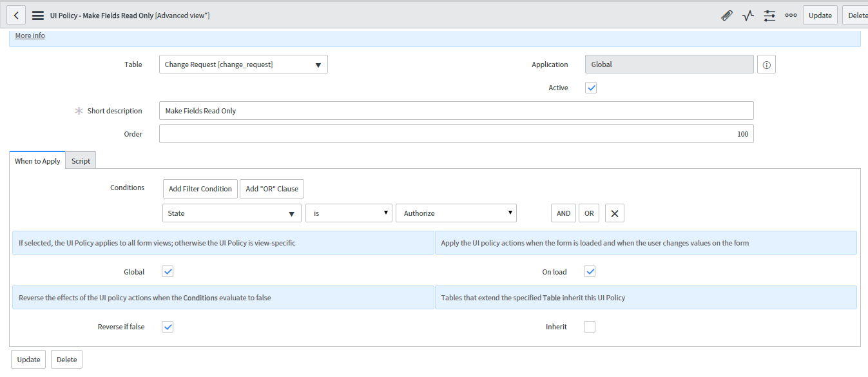This screenshot has width=868, height=377.
Task: Switch to the Script tab
Action: 80,160
